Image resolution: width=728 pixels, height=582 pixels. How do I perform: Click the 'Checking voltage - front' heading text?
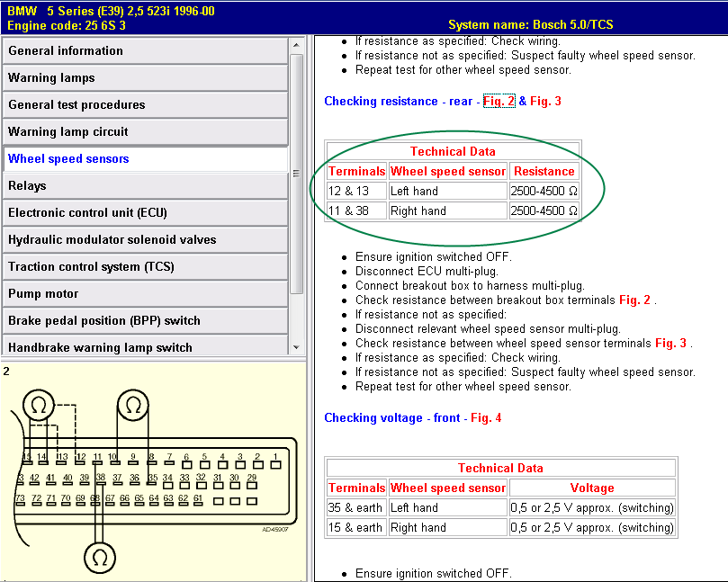tap(392, 417)
